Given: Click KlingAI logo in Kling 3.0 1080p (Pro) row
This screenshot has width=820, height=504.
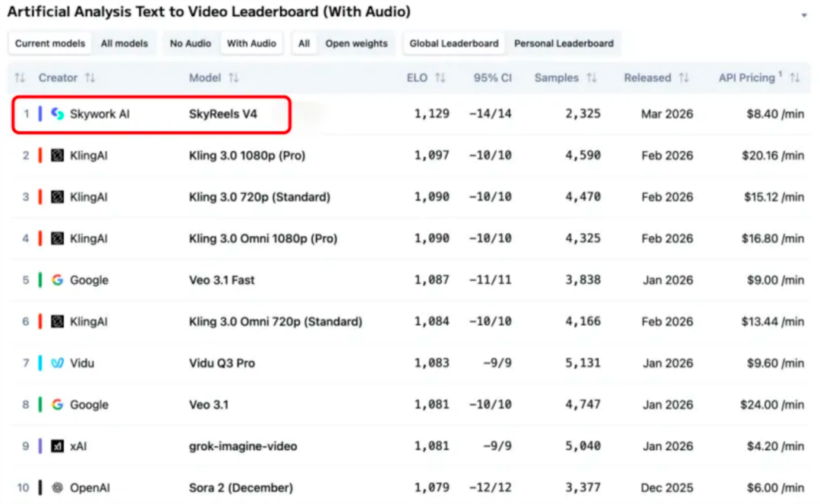Looking at the screenshot, I should click(x=57, y=156).
